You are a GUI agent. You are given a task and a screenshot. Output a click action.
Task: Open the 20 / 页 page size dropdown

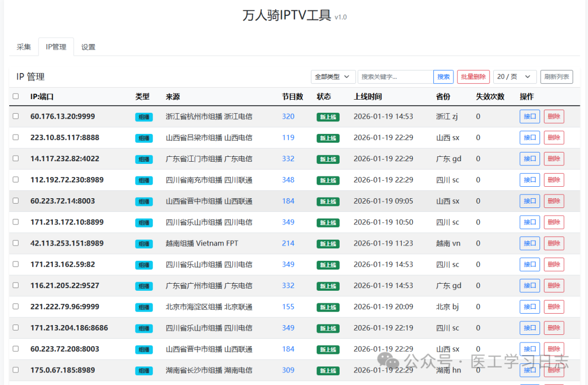(513, 76)
